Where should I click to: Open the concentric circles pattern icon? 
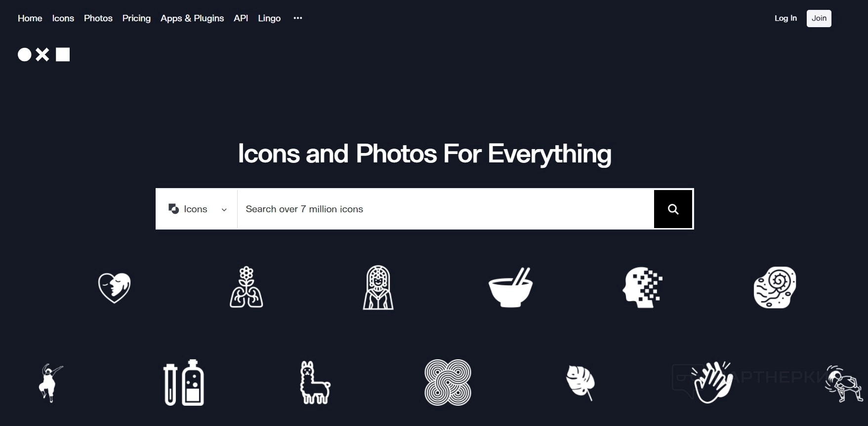pyautogui.click(x=448, y=383)
